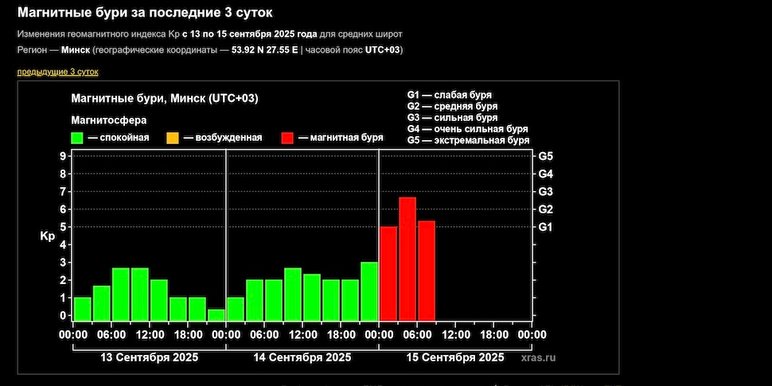This screenshot has width=772, height=386.
Task: Click the Kp axis label
Action: coord(47,236)
